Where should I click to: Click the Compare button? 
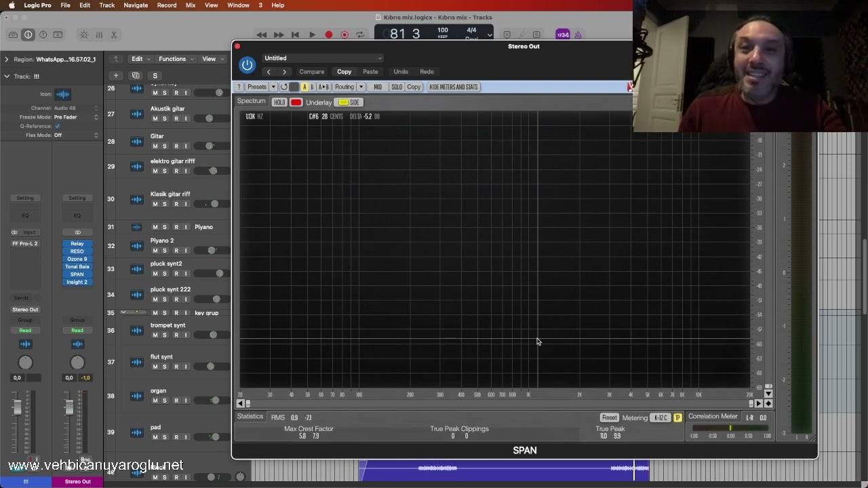pyautogui.click(x=312, y=72)
